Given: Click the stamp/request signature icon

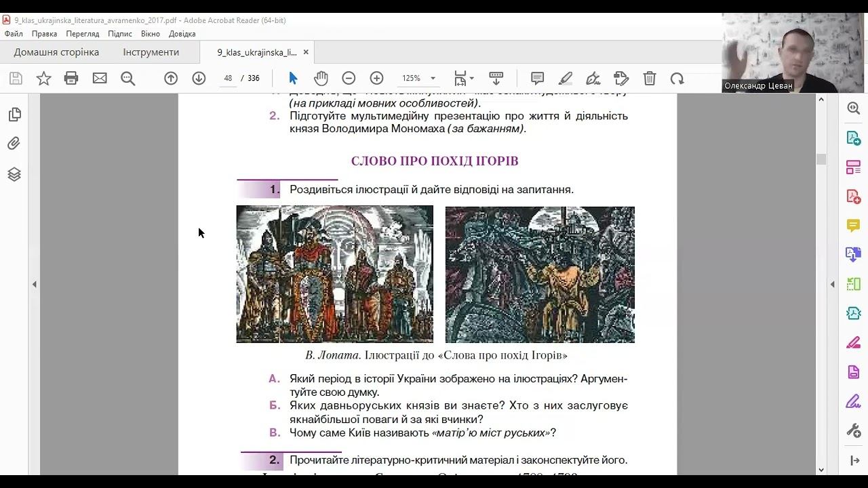Looking at the screenshot, I should (621, 78).
